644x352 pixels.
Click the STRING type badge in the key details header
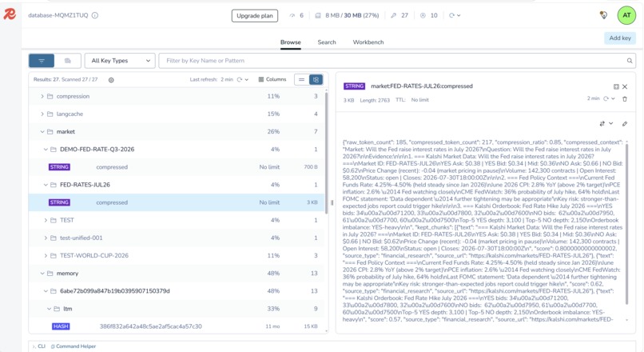[x=355, y=86]
